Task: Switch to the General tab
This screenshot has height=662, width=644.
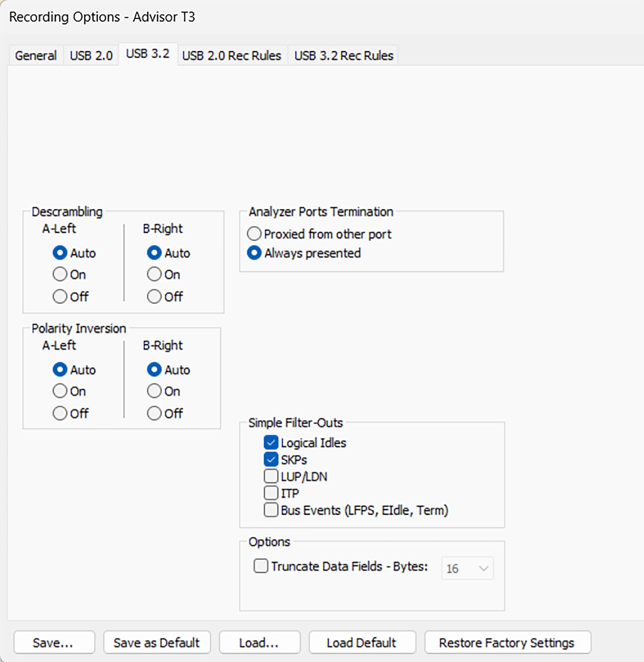Action: click(x=36, y=55)
